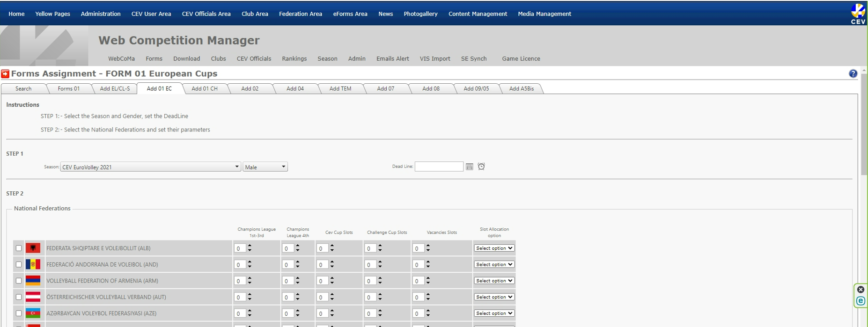This screenshot has width=868, height=327.
Task: Open the Home menu item
Action: tap(16, 14)
